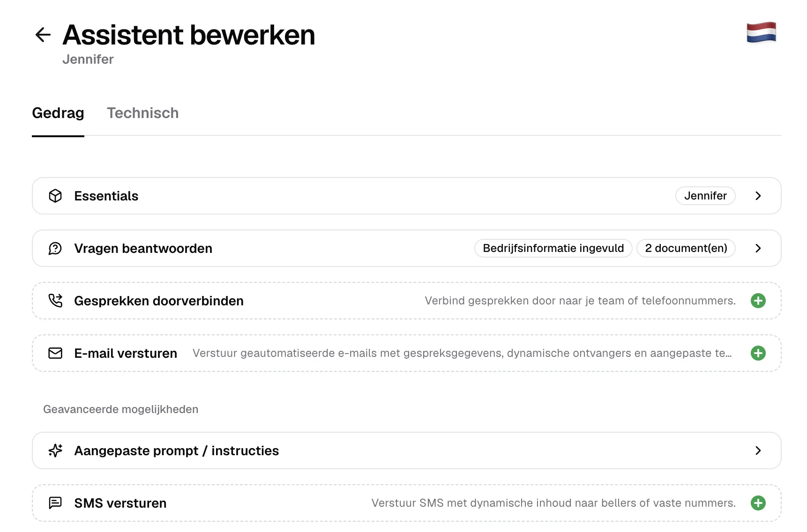Expand Vragen beantwoorden with the chevron
807x532 pixels.
[x=758, y=248]
